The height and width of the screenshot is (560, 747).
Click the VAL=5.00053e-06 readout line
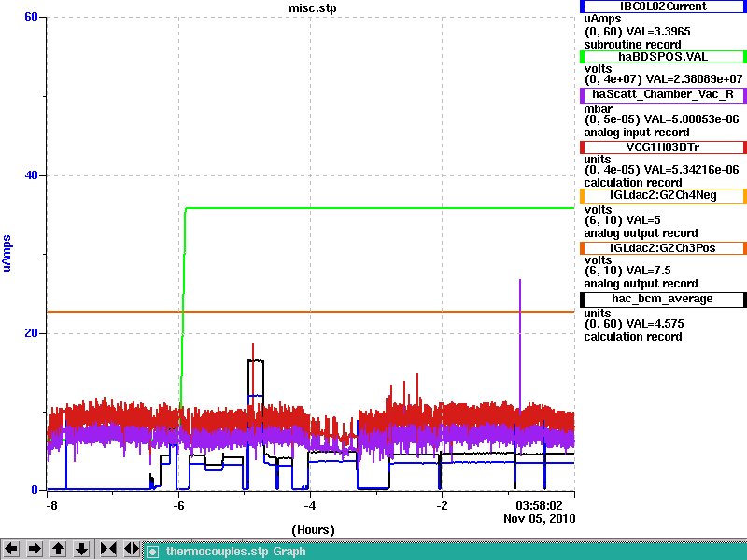click(661, 119)
